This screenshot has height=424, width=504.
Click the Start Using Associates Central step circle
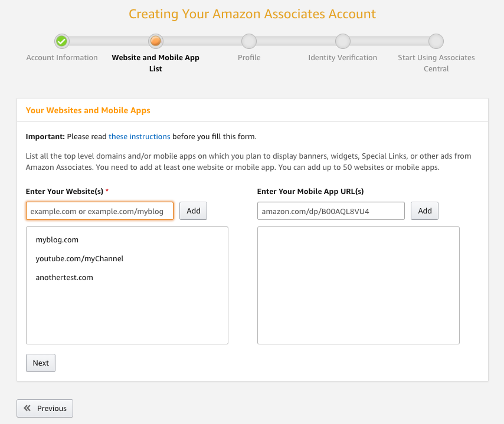click(x=436, y=41)
